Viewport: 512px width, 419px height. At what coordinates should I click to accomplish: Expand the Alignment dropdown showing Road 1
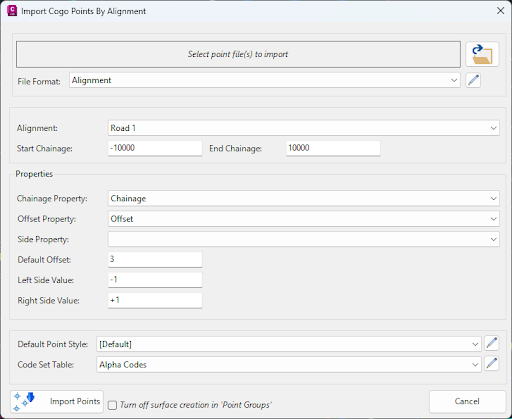click(304, 128)
